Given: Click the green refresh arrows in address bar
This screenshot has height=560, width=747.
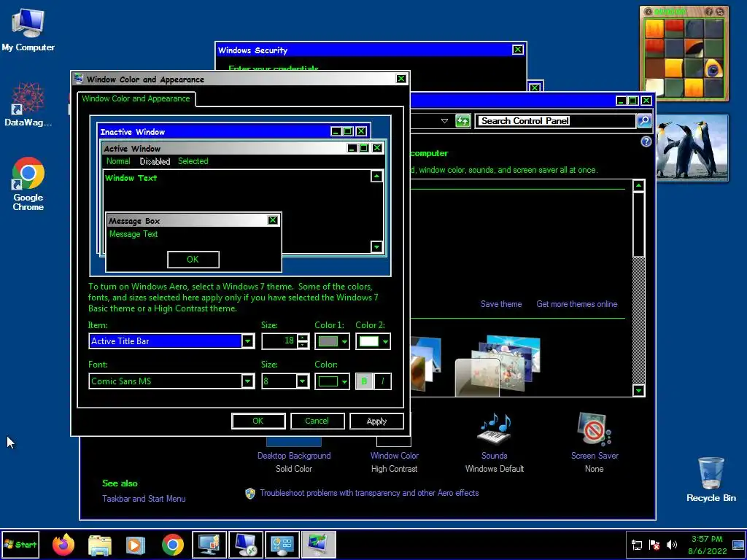Looking at the screenshot, I should pos(462,121).
